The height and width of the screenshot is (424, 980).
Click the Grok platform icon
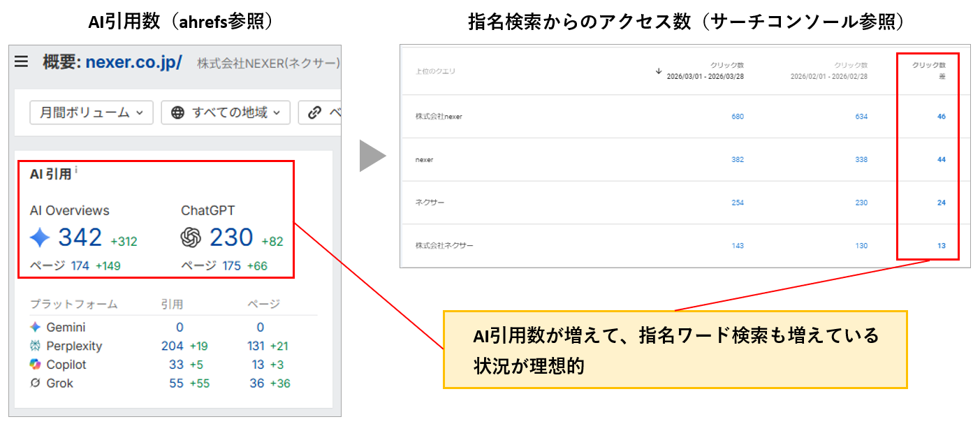click(x=36, y=383)
